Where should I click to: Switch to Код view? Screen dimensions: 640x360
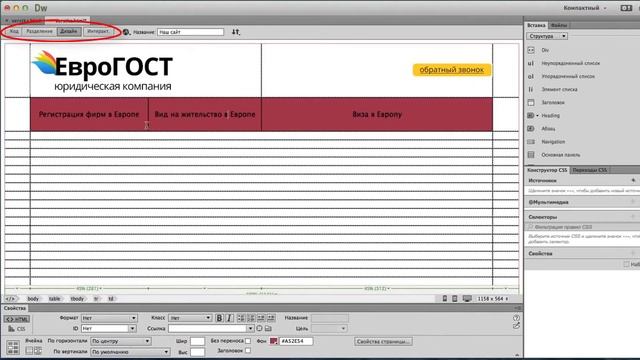click(x=14, y=31)
